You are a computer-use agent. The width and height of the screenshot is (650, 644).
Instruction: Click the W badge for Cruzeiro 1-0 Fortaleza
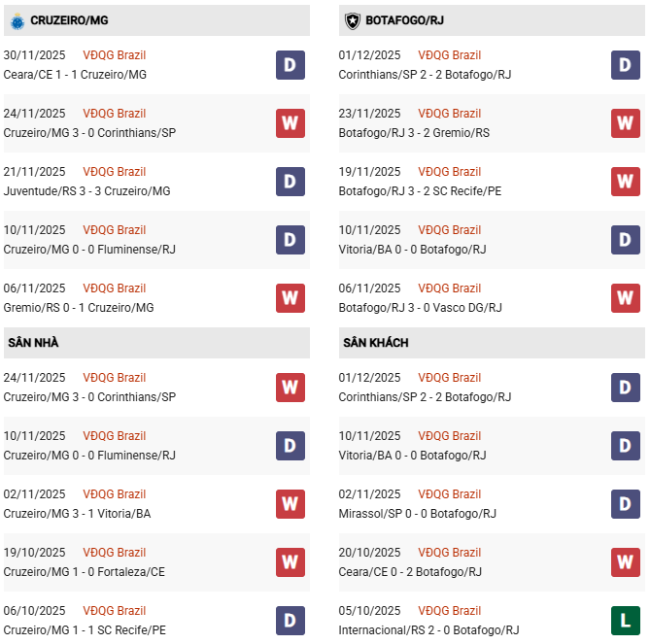point(291,562)
